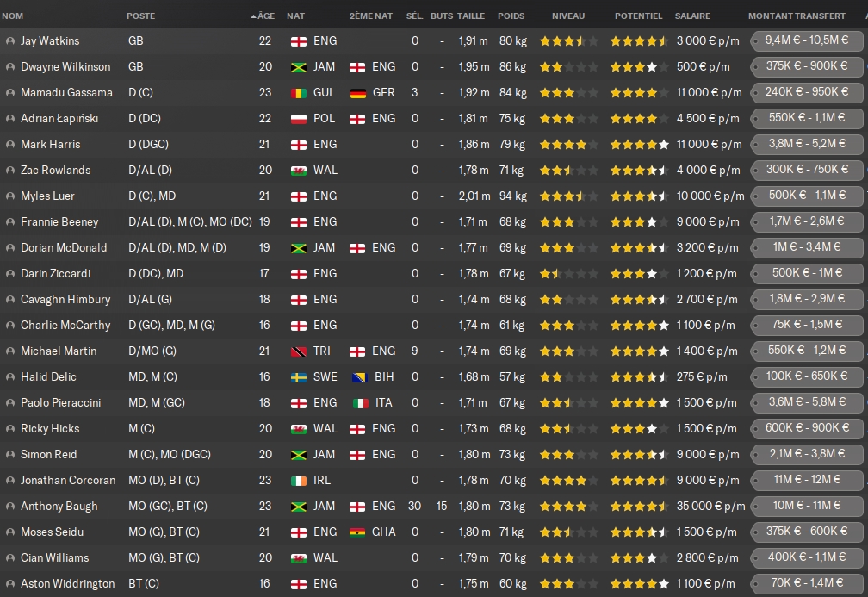Open Jonathan Corcoran player info icon
The width and height of the screenshot is (868, 597).
[10, 480]
